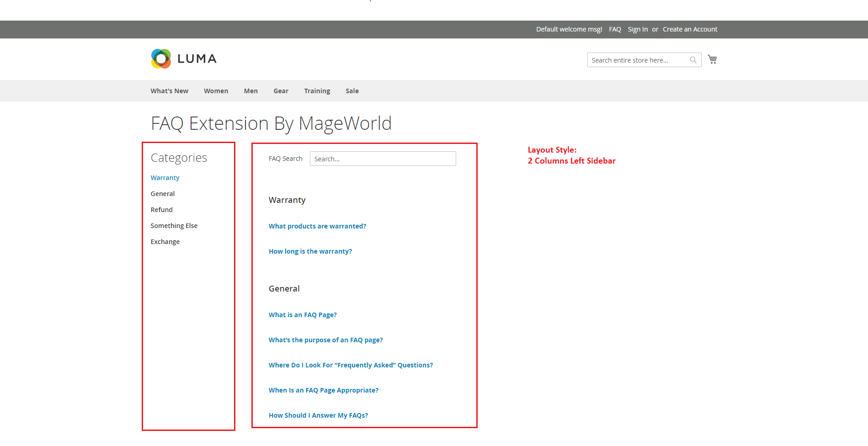Open 'How Should I Answer My FAQs?'

point(318,415)
